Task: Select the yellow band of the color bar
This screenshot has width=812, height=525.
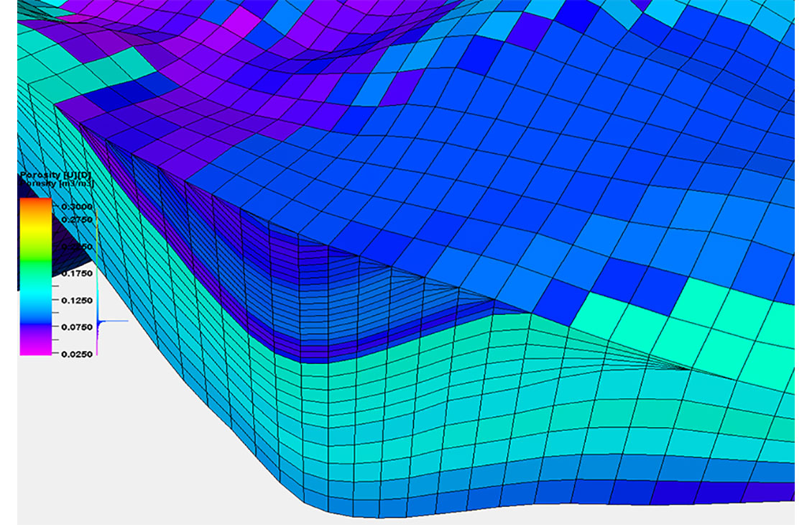Action: click(x=34, y=227)
